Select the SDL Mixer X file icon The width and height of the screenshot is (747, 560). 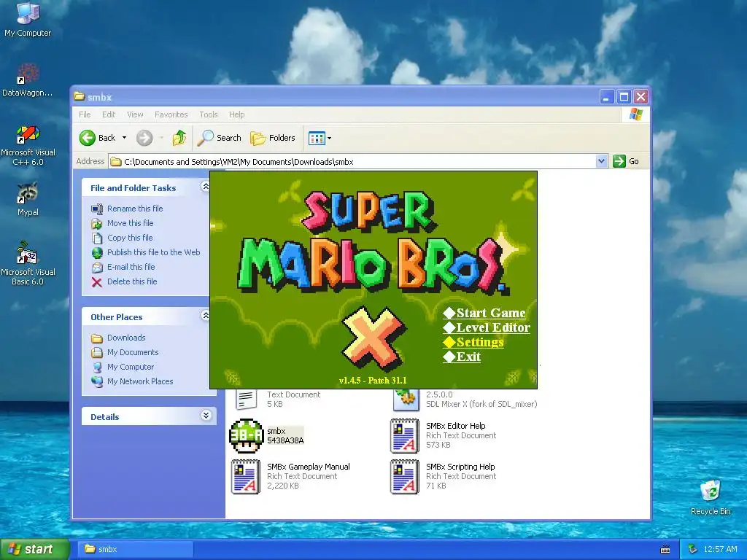tap(406, 399)
